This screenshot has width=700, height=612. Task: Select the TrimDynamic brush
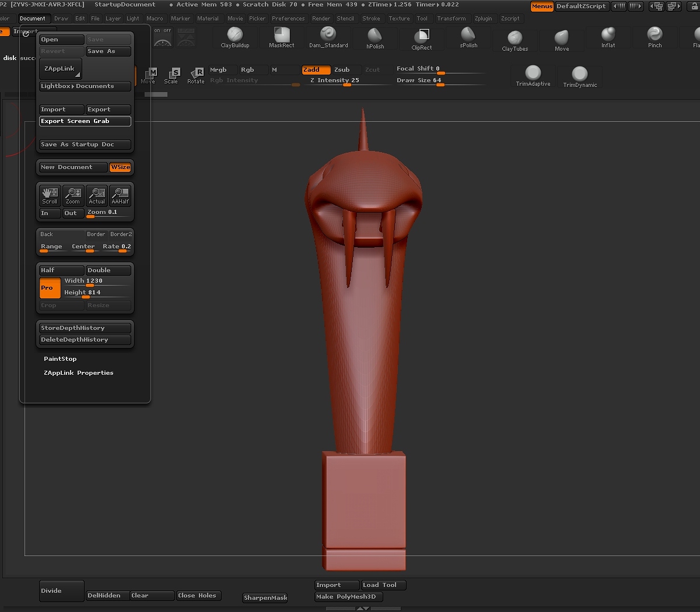[580, 76]
